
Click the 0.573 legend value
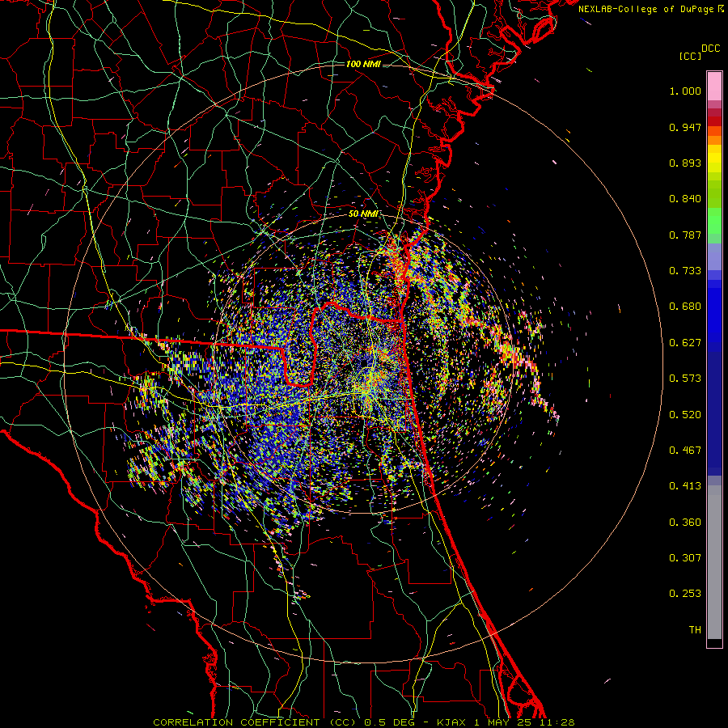(685, 379)
